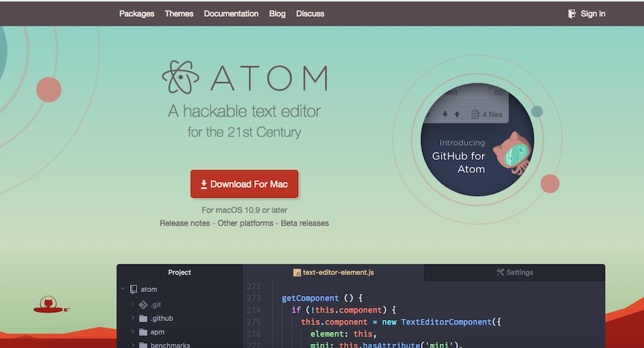Image resolution: width=644 pixels, height=348 pixels.
Task: Open Release notes link
Action: pyautogui.click(x=185, y=223)
